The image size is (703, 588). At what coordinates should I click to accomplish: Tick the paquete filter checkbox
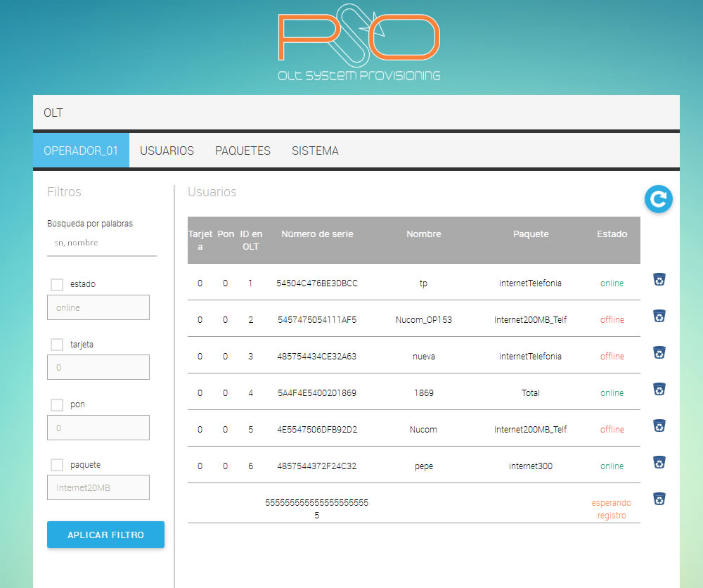pyautogui.click(x=57, y=465)
